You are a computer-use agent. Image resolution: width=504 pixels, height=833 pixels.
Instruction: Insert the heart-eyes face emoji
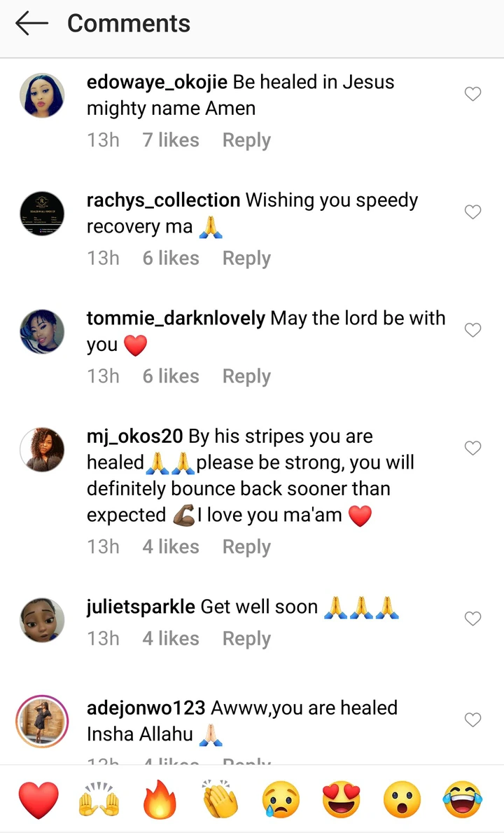pos(342,799)
